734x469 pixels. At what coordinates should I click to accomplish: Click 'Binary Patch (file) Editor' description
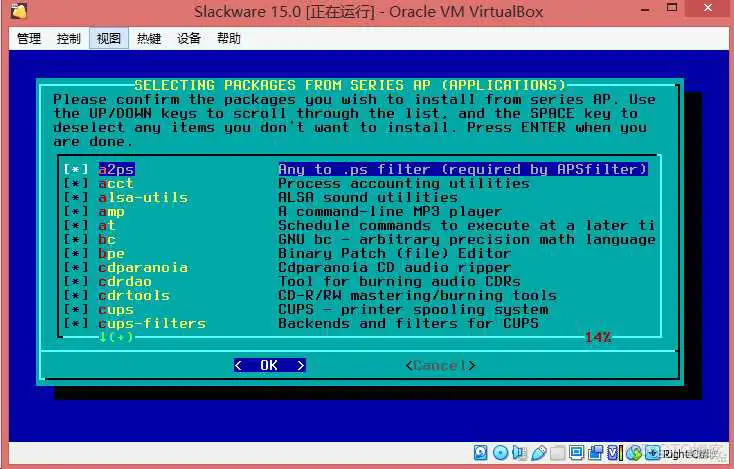pyautogui.click(x=395, y=253)
